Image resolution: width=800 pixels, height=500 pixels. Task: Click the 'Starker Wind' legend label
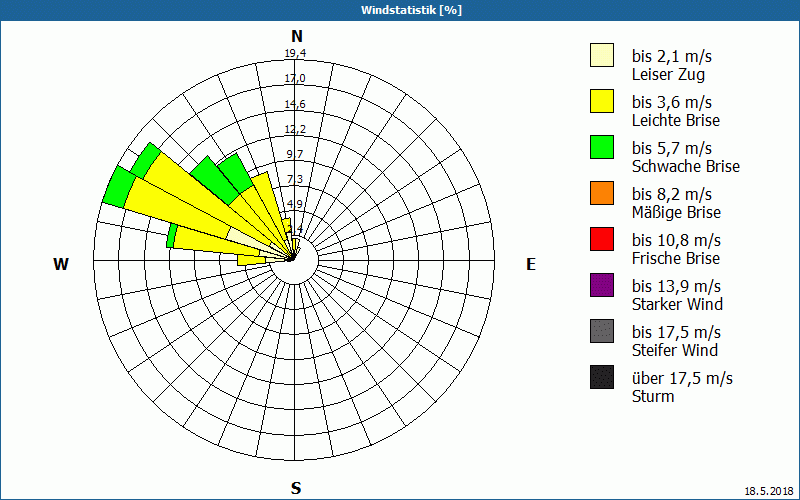point(678,304)
